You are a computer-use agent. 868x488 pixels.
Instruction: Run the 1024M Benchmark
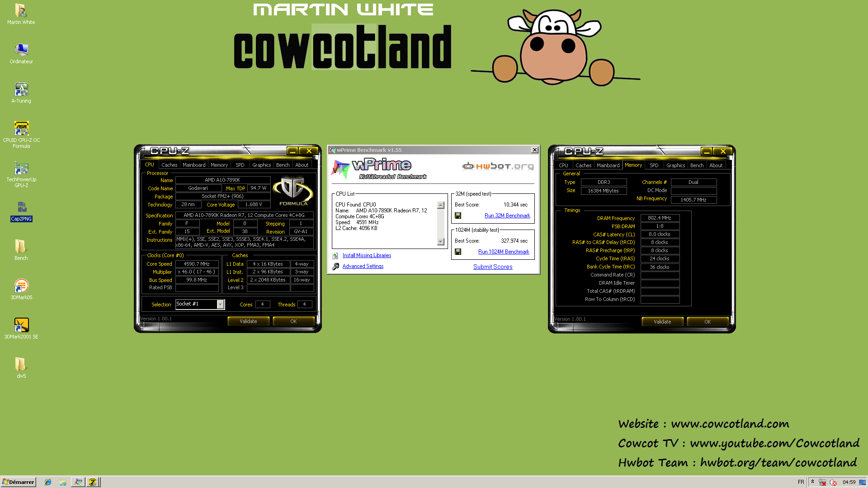pos(504,252)
